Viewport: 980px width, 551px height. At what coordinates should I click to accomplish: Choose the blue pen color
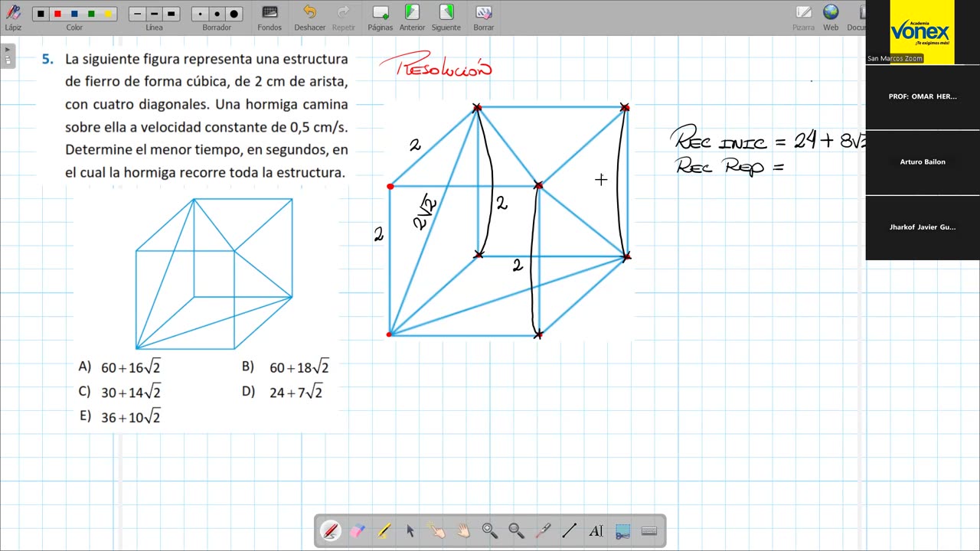pyautogui.click(x=74, y=14)
